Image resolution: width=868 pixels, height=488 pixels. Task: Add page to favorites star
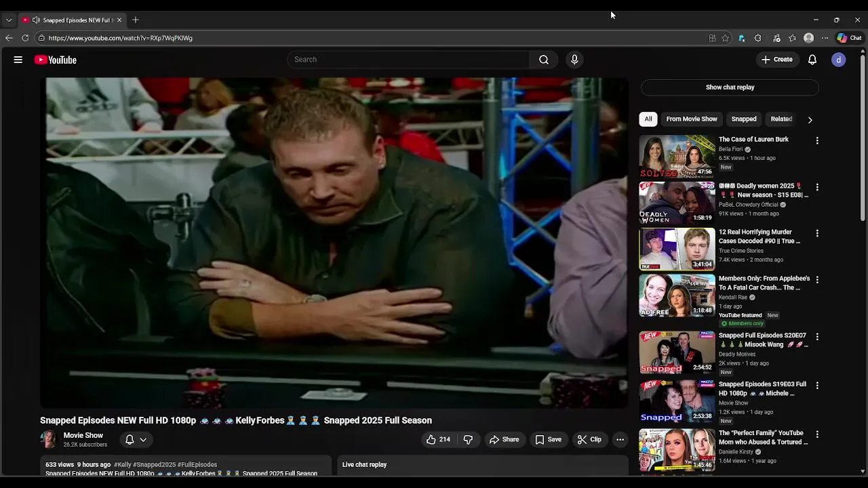725,38
